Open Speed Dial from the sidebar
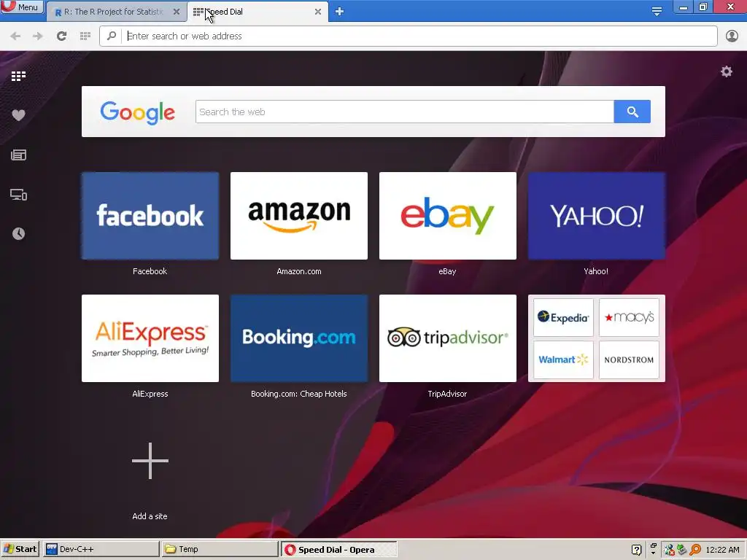 coord(18,76)
